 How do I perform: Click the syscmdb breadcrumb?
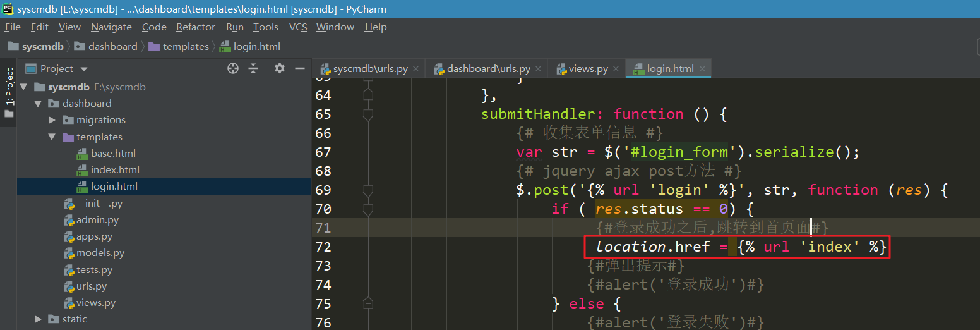[36, 46]
